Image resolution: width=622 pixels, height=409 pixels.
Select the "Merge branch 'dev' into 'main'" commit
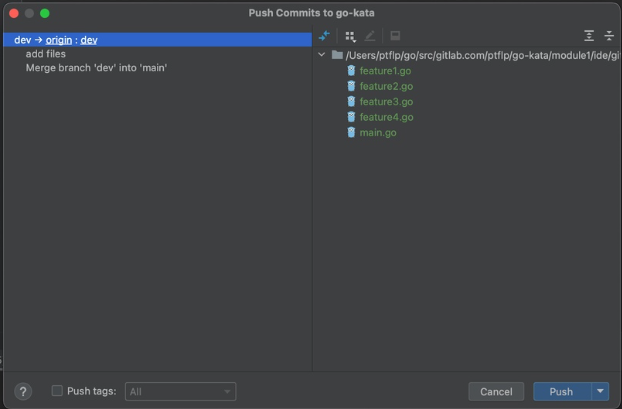click(96, 68)
